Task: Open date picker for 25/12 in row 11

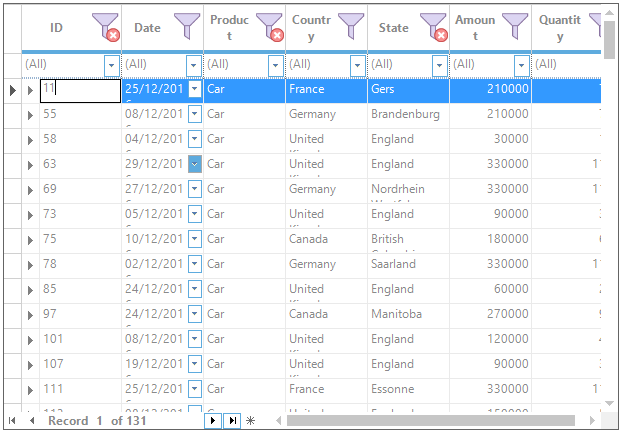Action: pyautogui.click(x=195, y=89)
